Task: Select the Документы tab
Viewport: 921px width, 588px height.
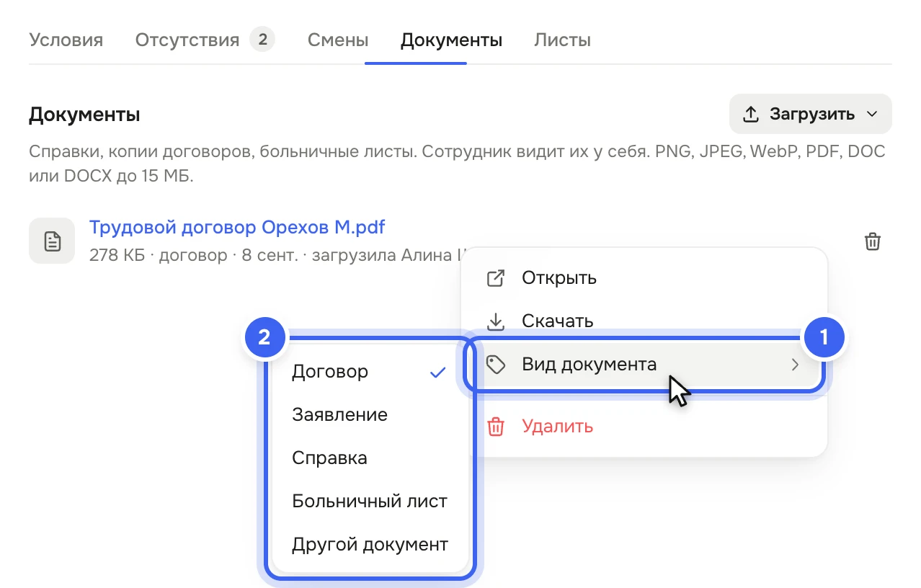Action: click(451, 40)
